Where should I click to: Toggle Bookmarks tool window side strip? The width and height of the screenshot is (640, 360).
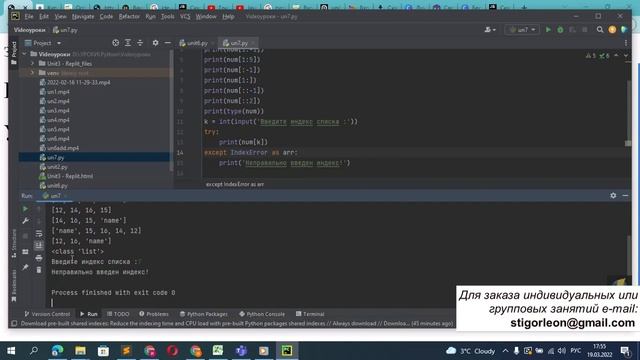tap(13, 285)
